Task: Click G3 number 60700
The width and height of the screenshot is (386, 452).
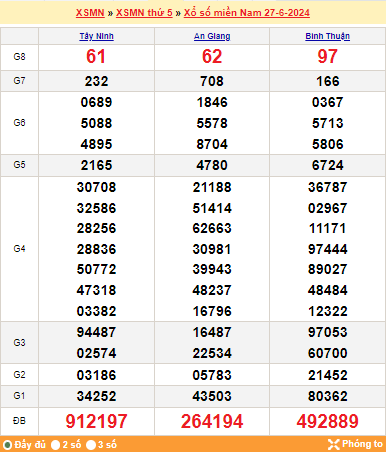Action: click(x=328, y=353)
